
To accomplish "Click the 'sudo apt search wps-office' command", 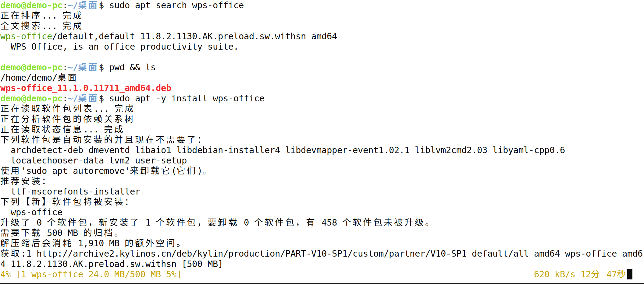I will tap(176, 5).
